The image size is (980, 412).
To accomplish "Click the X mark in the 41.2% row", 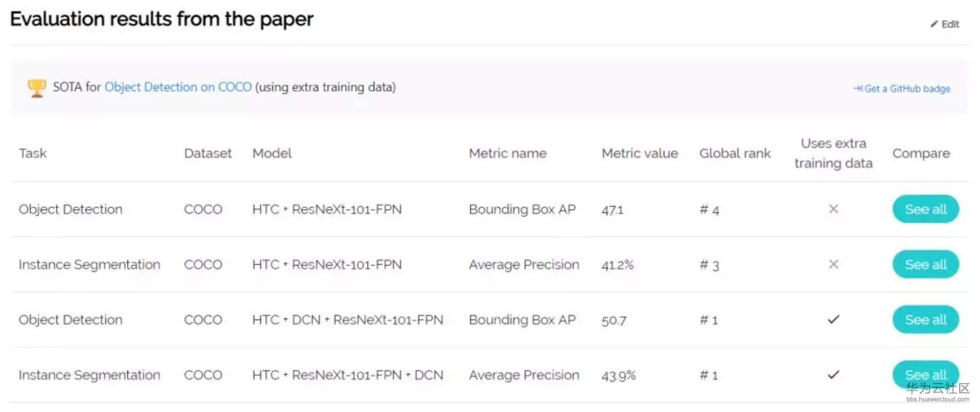I will click(x=833, y=264).
